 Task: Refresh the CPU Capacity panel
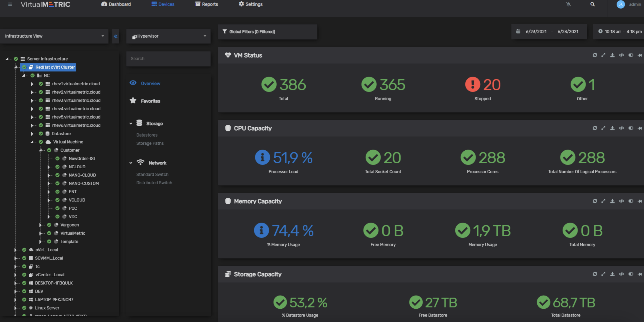tap(595, 128)
